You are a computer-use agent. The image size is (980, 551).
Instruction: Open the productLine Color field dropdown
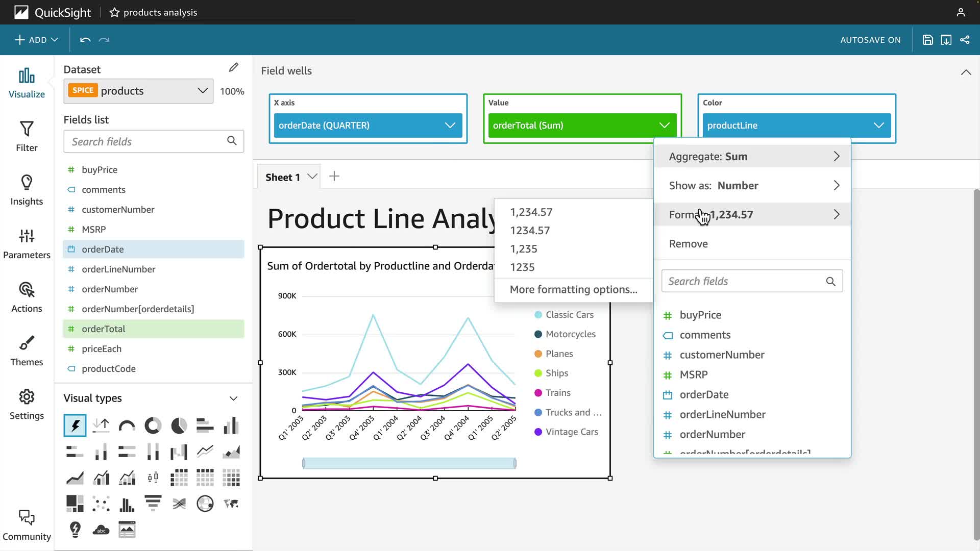[x=878, y=126]
